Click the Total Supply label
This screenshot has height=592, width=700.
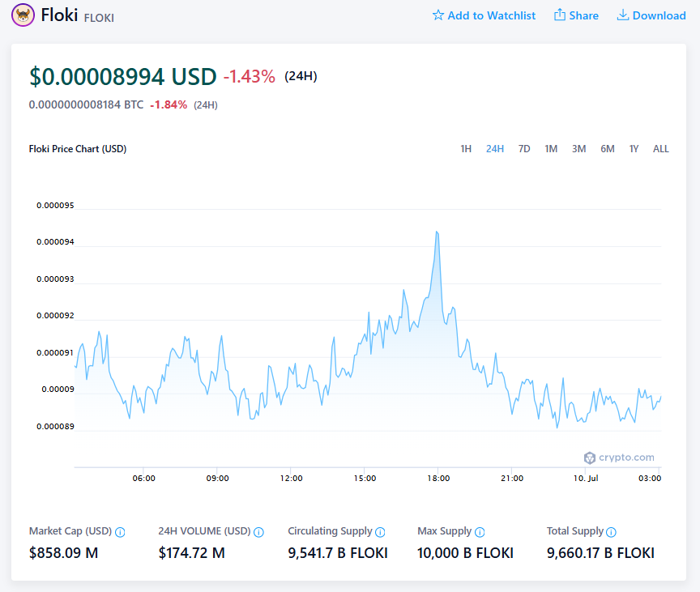[575, 531]
